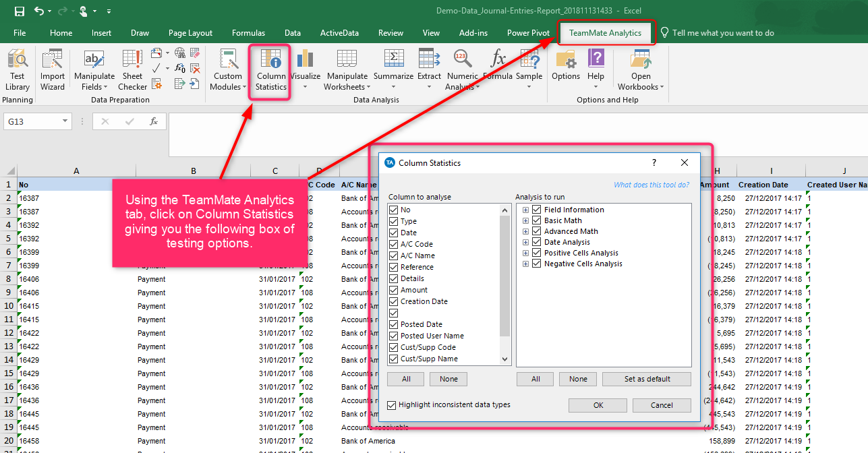The image size is (868, 453).
Task: Open the Visualize tool
Action: 306,70
